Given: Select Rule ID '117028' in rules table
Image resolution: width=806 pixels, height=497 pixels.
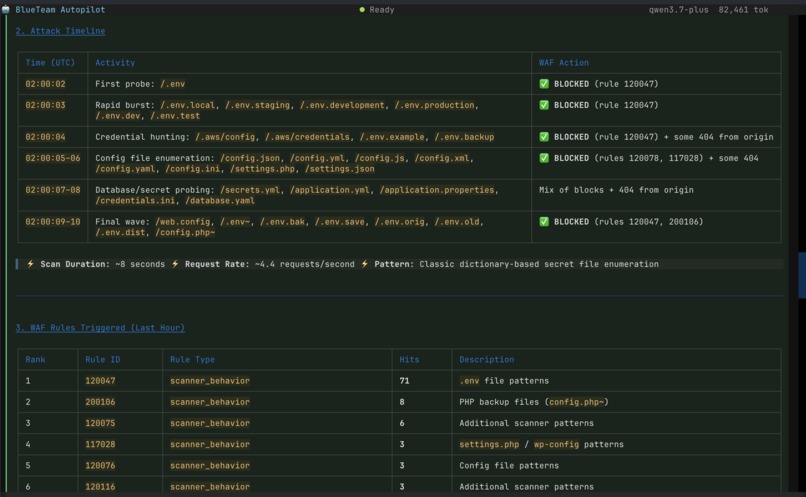Looking at the screenshot, I should (x=100, y=444).
